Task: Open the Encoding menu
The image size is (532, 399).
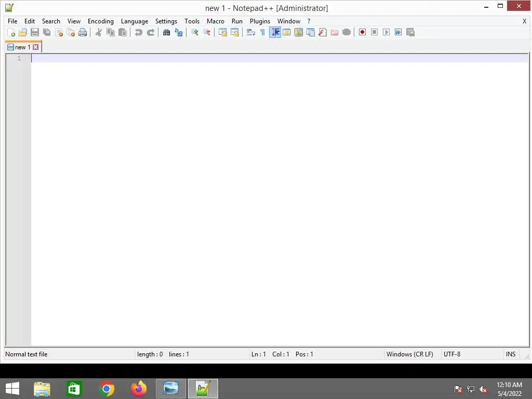Action: 101,21
